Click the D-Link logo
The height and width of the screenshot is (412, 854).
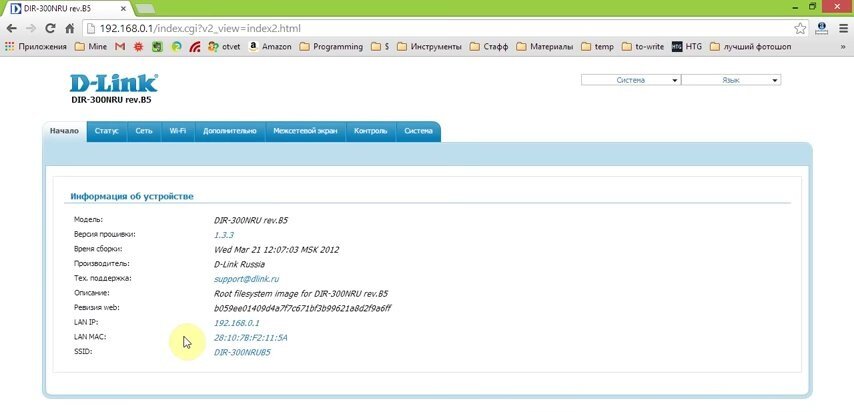point(114,83)
